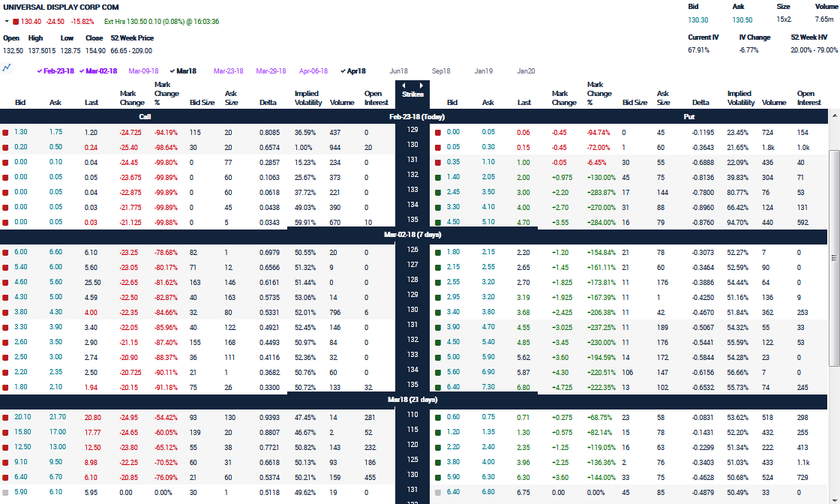Sort by put-side Volume column header
This screenshot has height=504, width=840.
[774, 103]
